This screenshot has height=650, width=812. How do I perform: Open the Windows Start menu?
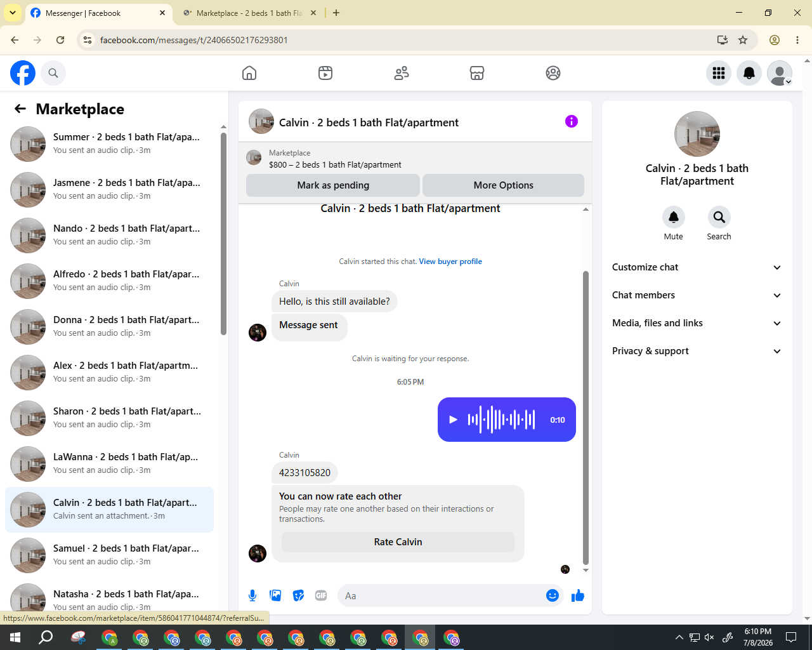pyautogui.click(x=15, y=637)
